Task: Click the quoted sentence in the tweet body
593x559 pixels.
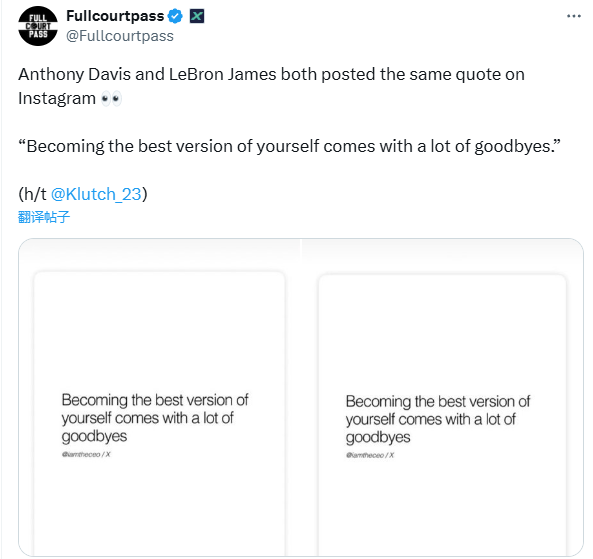Action: pos(289,146)
